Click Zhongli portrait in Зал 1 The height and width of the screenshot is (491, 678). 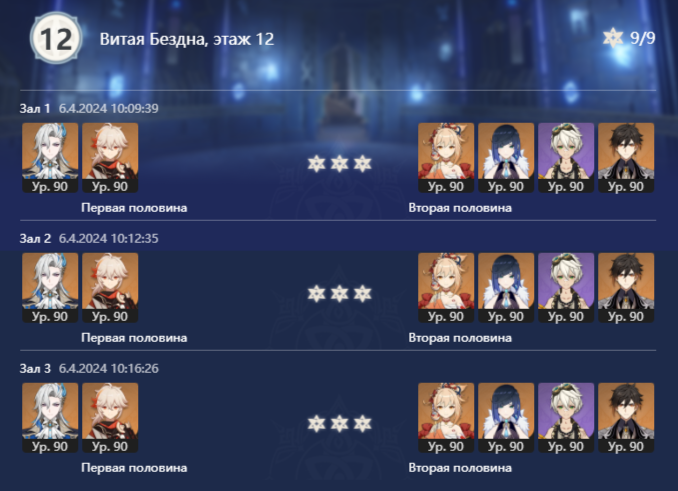[626, 157]
